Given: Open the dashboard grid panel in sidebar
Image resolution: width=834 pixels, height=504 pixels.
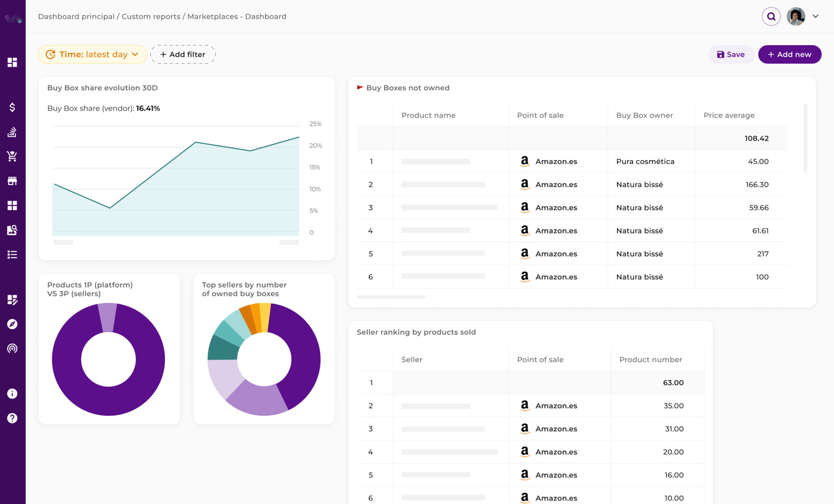Looking at the screenshot, I should click(12, 62).
